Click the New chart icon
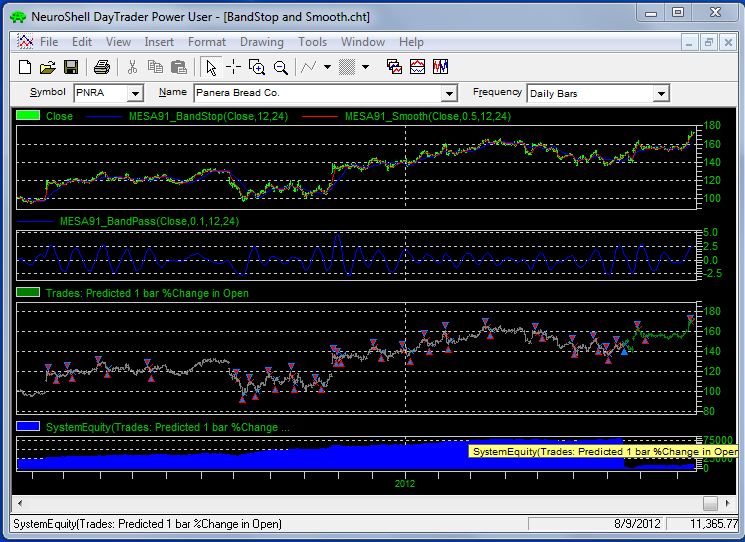The height and width of the screenshot is (542, 745). (25, 67)
